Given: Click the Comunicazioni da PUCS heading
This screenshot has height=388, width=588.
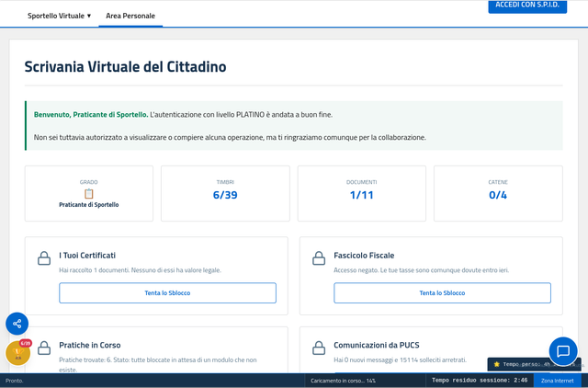Looking at the screenshot, I should 377,345.
